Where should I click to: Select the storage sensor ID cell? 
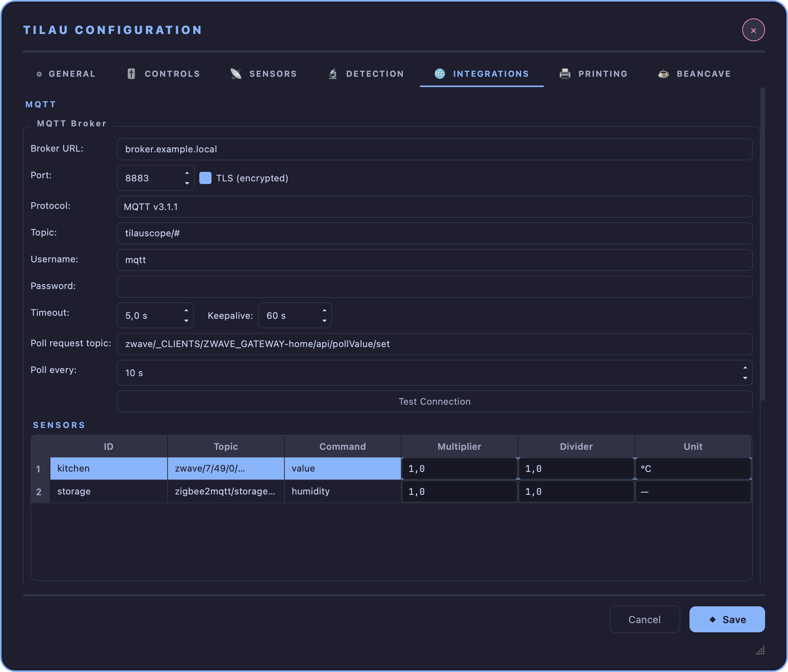(x=109, y=491)
